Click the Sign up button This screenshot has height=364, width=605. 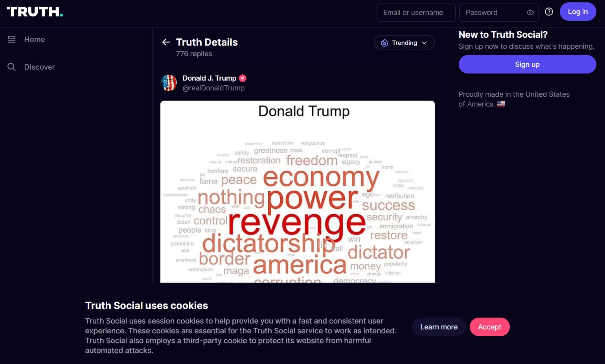(x=527, y=64)
